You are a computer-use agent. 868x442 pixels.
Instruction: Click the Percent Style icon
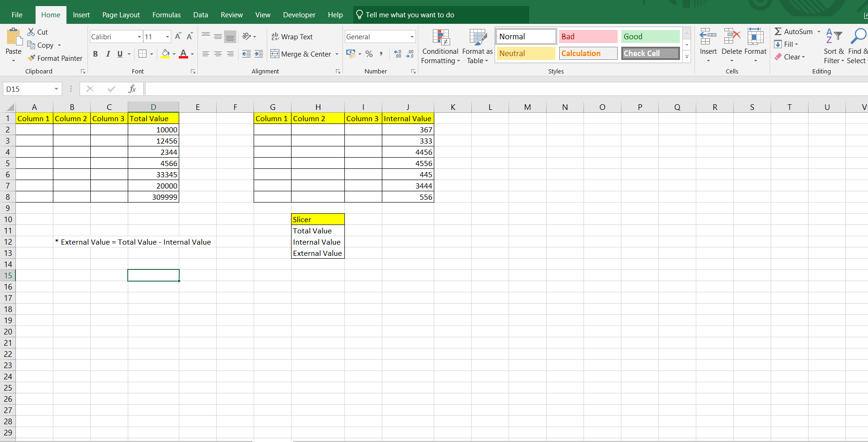point(369,54)
